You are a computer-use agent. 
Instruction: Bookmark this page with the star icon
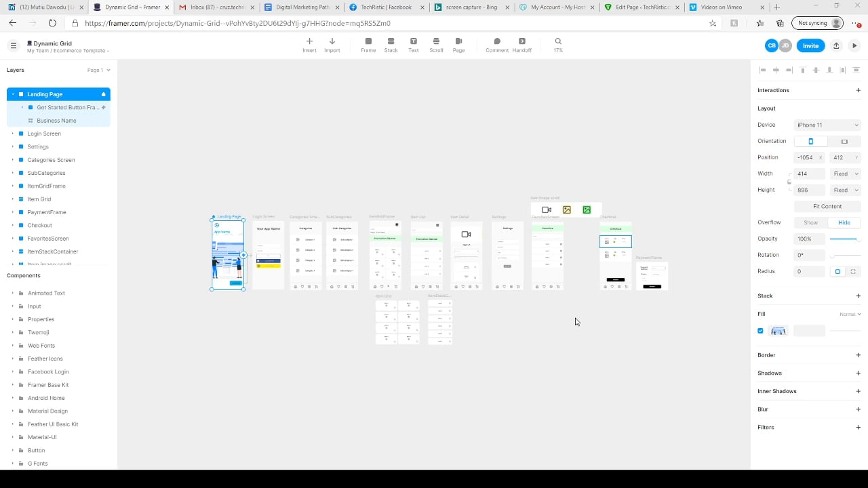coord(712,23)
